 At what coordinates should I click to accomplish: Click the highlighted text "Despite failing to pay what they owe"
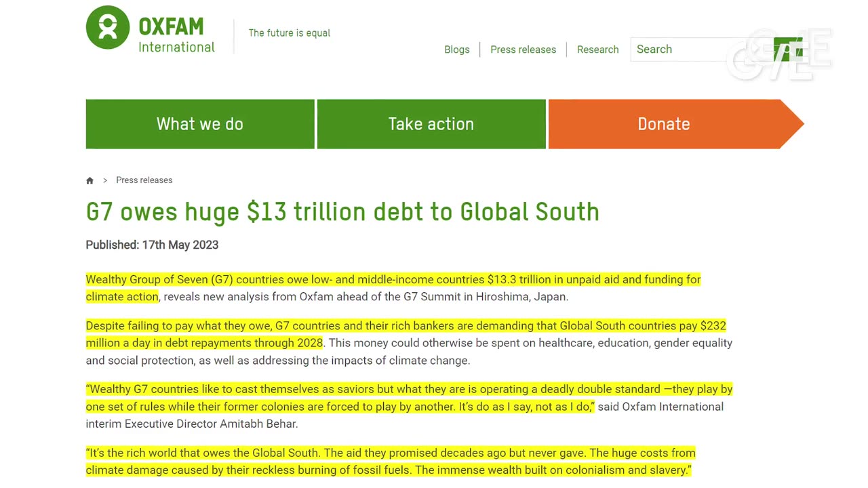tap(178, 325)
